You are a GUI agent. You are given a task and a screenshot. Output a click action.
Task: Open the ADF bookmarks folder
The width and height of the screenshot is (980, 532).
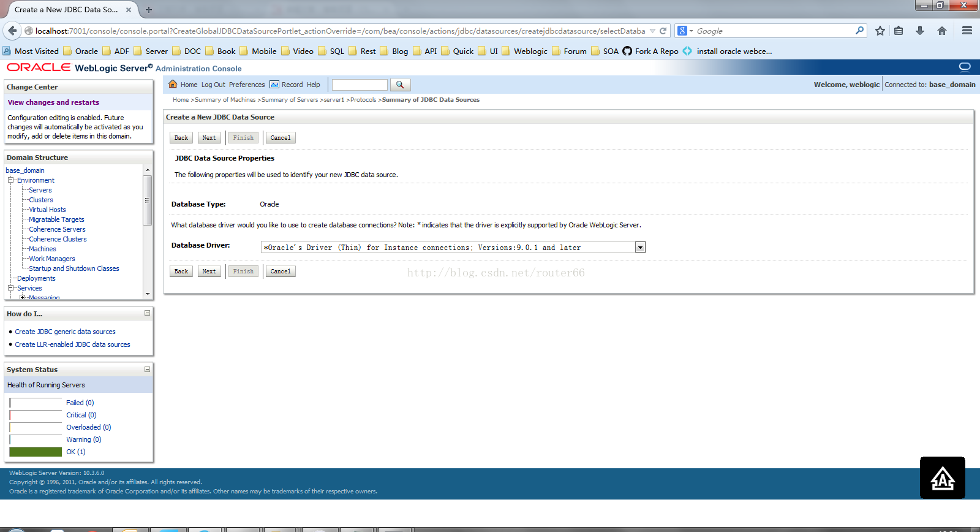click(116, 51)
